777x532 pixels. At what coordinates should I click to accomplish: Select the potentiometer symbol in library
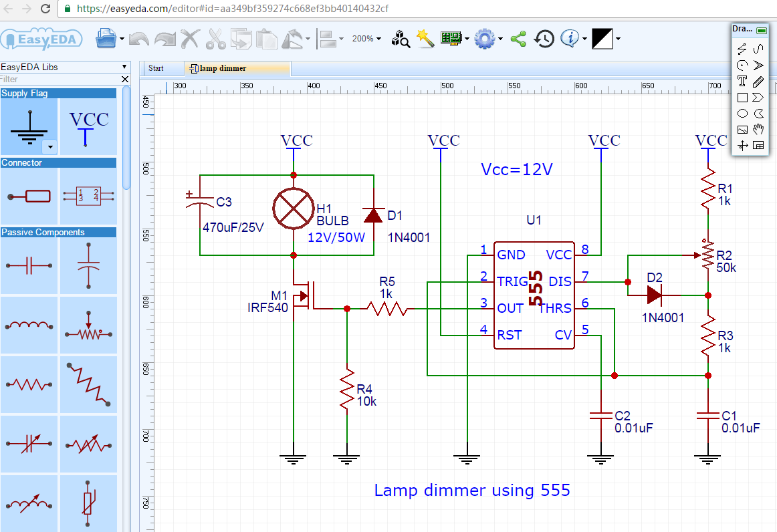tap(89, 325)
